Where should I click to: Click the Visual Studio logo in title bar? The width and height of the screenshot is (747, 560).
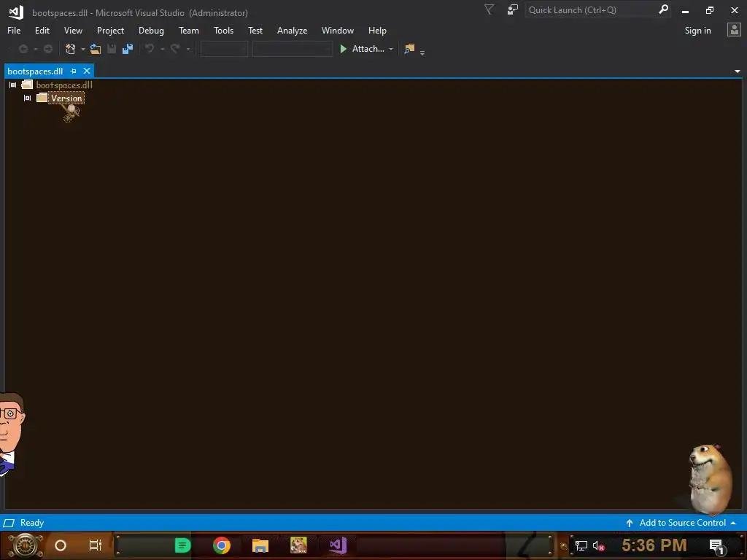pos(16,12)
